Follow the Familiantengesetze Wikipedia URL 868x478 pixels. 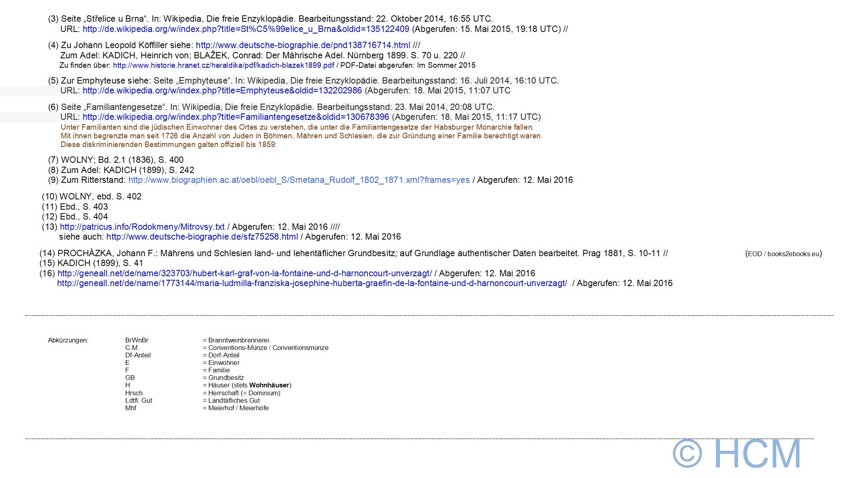(236, 117)
